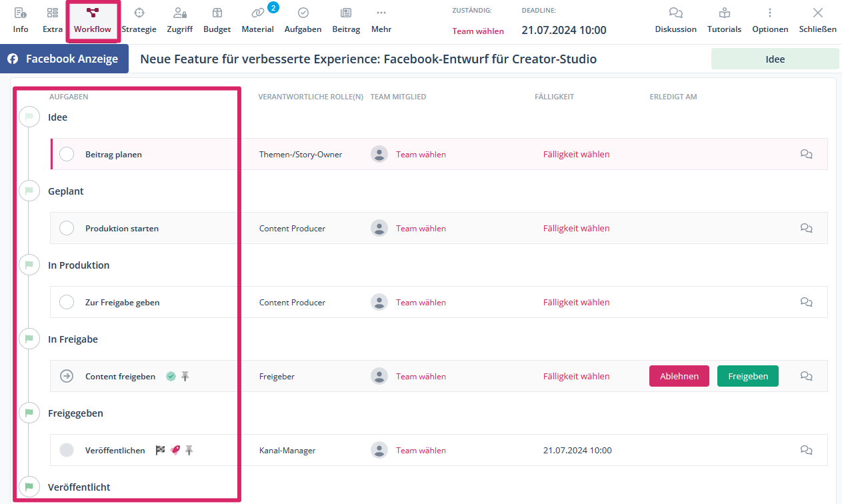Tick the Zur Freigabe geben circle

pos(67,302)
